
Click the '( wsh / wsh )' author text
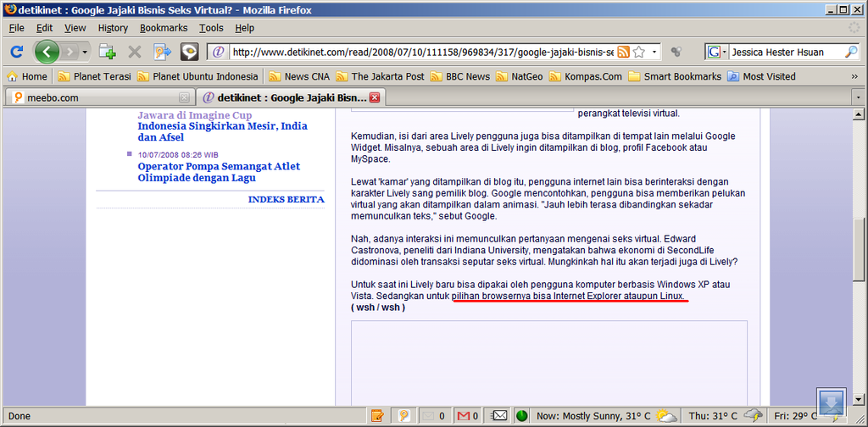378,308
